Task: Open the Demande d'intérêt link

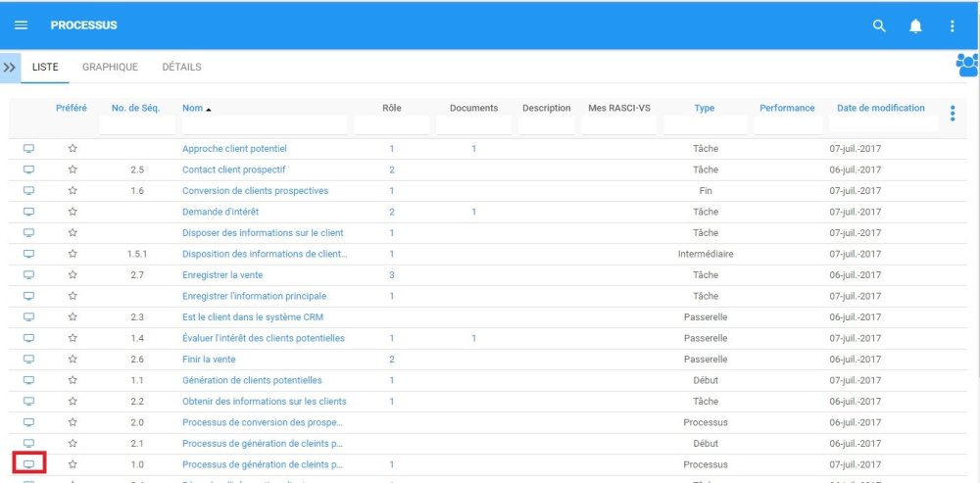Action: (220, 212)
